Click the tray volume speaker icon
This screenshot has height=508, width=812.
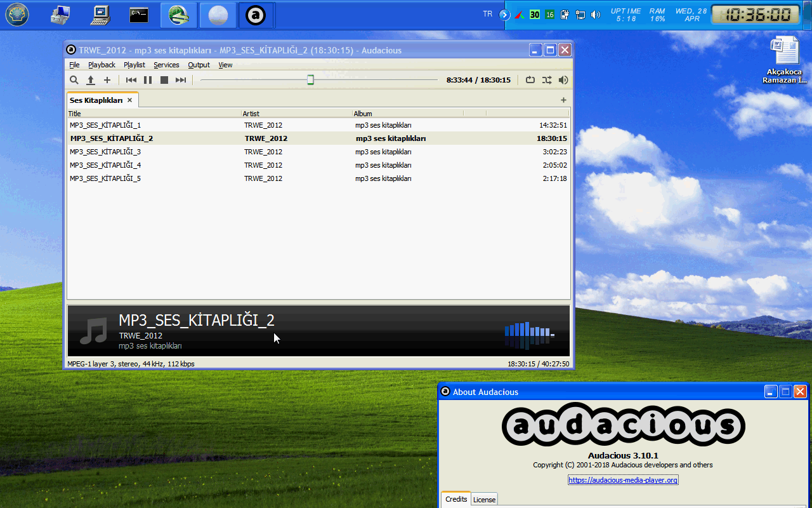tap(595, 15)
